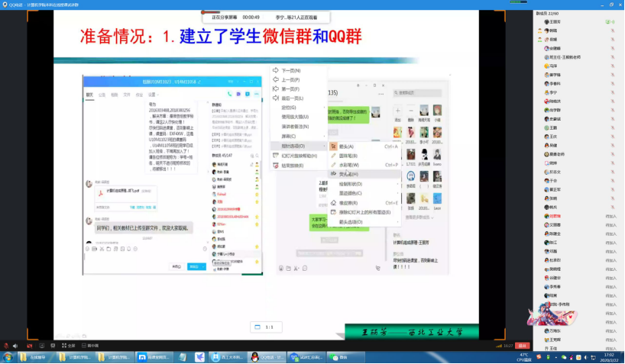The image size is (625, 364).
Task: Pick the 荧光笔 highlighter pointer tool
Action: (x=350, y=174)
